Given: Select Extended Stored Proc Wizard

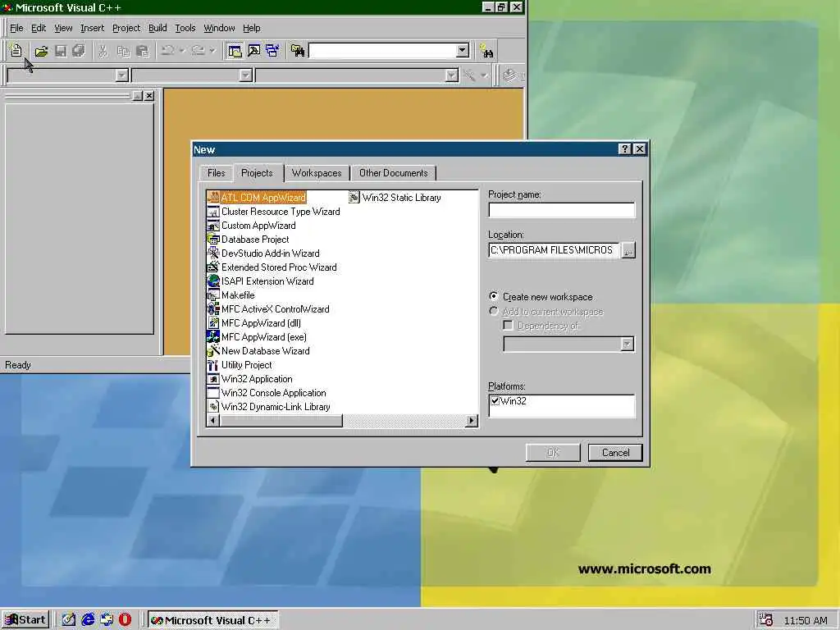Looking at the screenshot, I should coord(272,267).
